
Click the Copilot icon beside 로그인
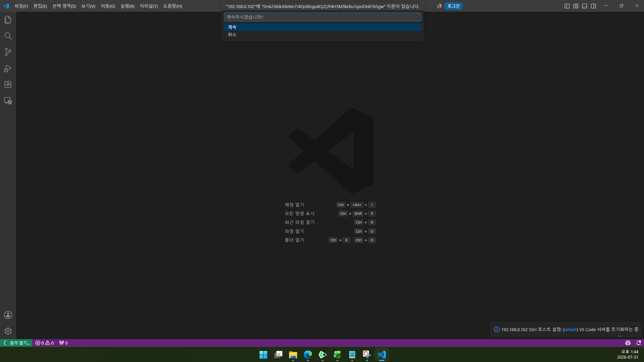tap(439, 6)
